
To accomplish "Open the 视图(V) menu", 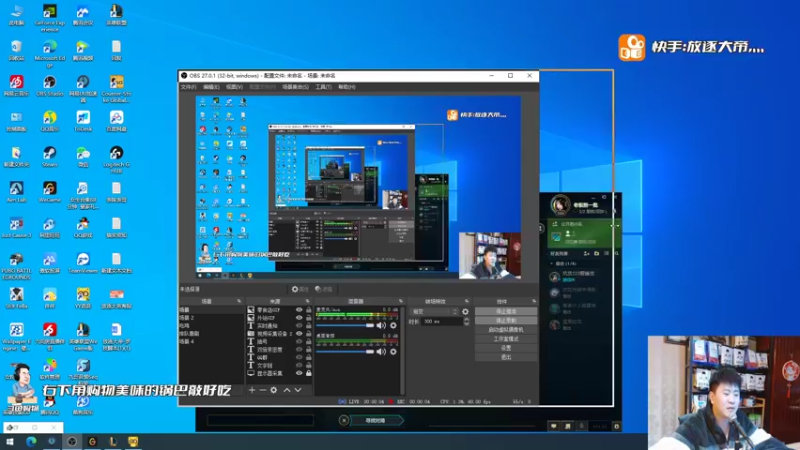I will click(x=234, y=87).
